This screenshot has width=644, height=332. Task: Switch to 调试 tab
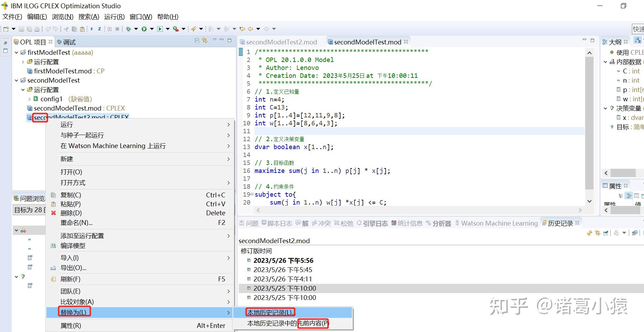(x=66, y=42)
